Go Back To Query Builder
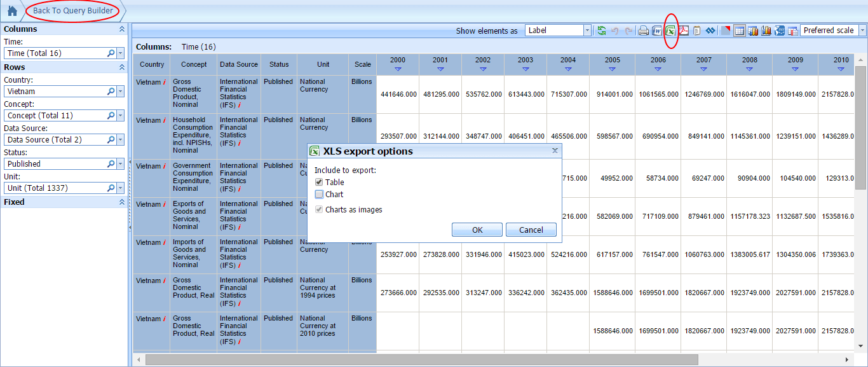Image resolution: width=868 pixels, height=367 pixels. (73, 11)
